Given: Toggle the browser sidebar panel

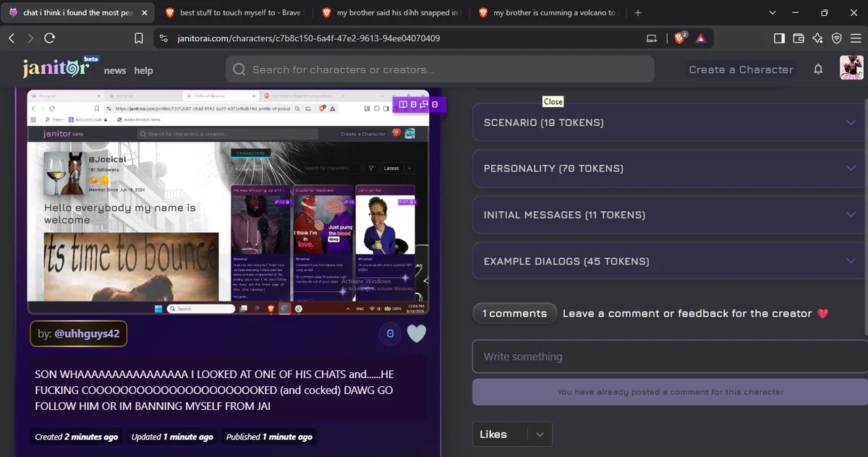Looking at the screenshot, I should click(x=780, y=38).
